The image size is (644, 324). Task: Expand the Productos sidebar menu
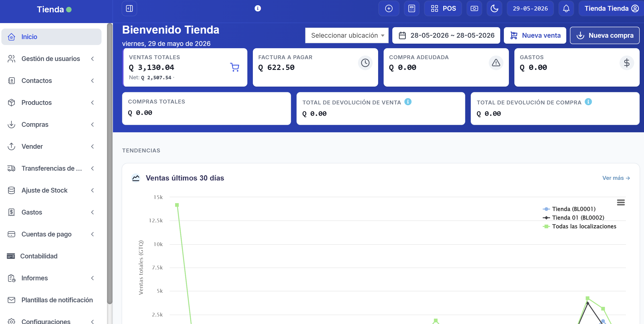51,102
